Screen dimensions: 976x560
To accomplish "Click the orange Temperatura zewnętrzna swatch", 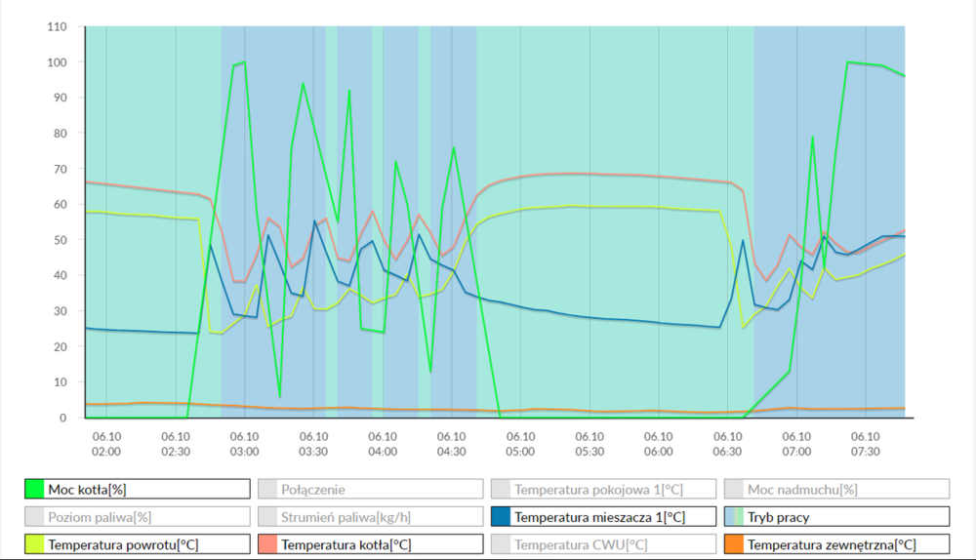I will (733, 544).
